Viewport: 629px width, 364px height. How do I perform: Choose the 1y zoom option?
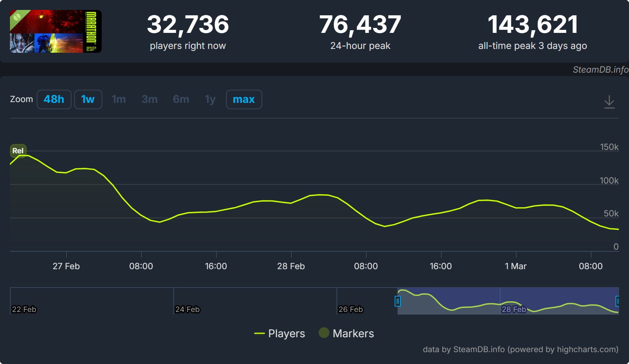[210, 99]
